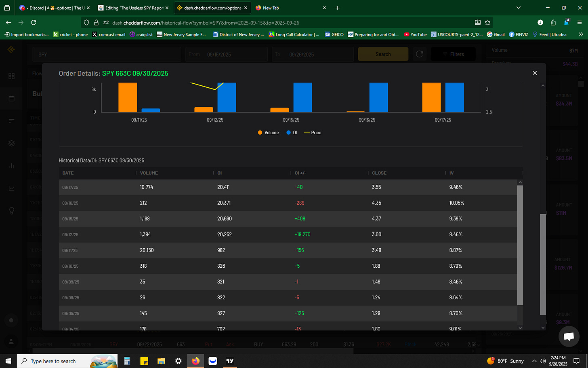Open the Firefox account icon
Viewport: 588px width, 368px height.
(540, 23)
